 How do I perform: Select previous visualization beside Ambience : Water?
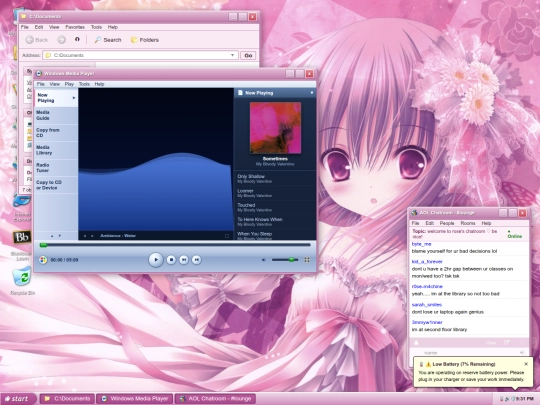click(x=85, y=236)
